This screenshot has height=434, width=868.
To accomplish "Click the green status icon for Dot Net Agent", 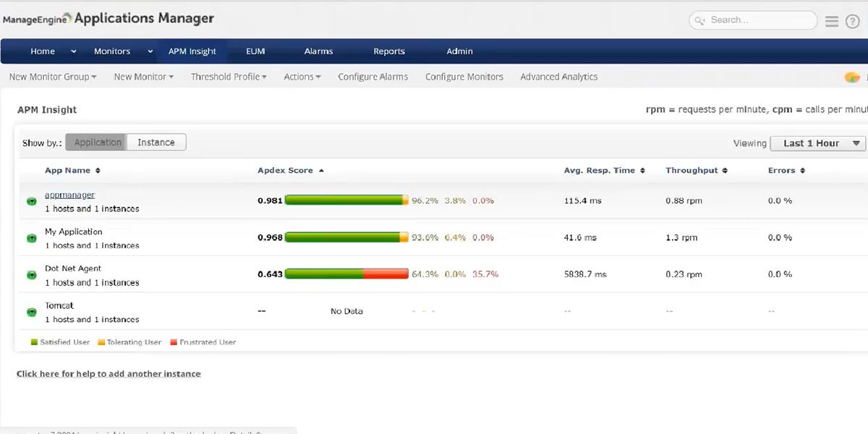I will [x=30, y=275].
